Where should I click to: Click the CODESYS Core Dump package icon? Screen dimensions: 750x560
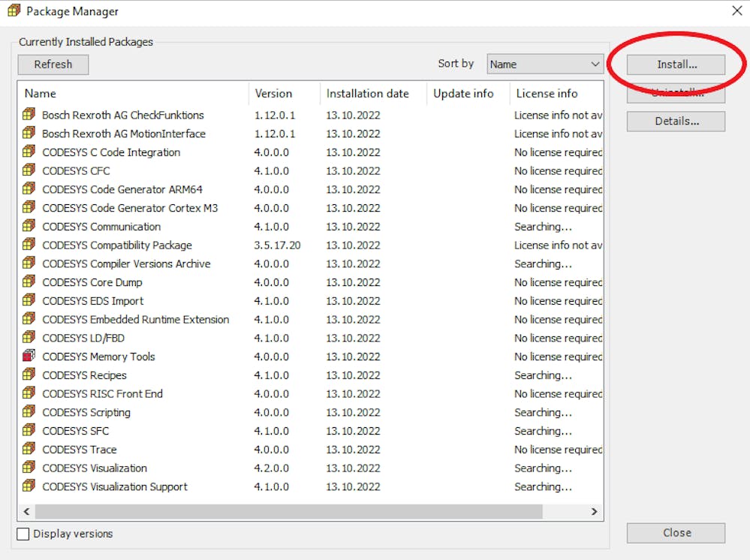point(29,282)
